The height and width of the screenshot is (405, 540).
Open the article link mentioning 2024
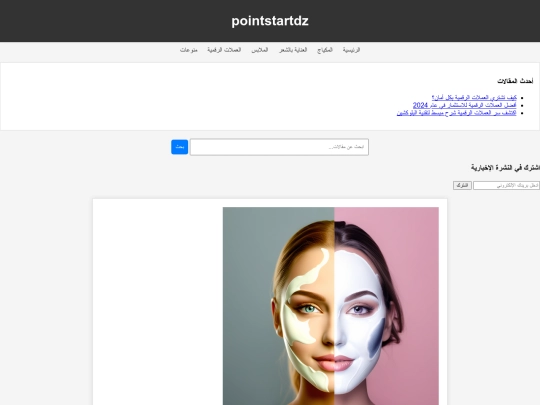point(465,105)
